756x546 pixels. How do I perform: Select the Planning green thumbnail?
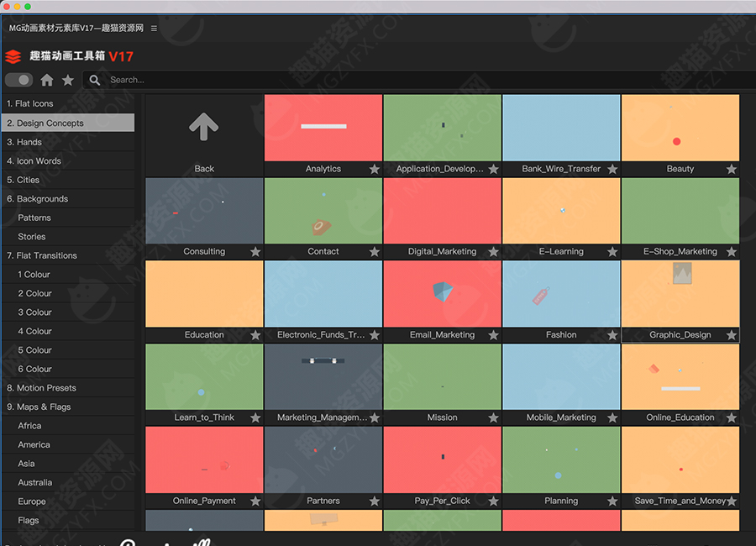click(x=561, y=459)
